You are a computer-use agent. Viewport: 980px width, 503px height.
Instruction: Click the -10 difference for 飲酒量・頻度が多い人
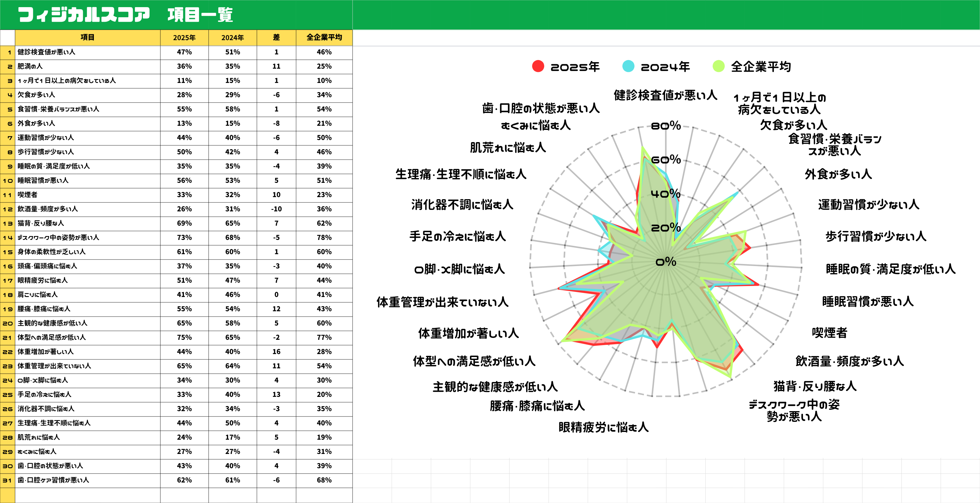276,209
